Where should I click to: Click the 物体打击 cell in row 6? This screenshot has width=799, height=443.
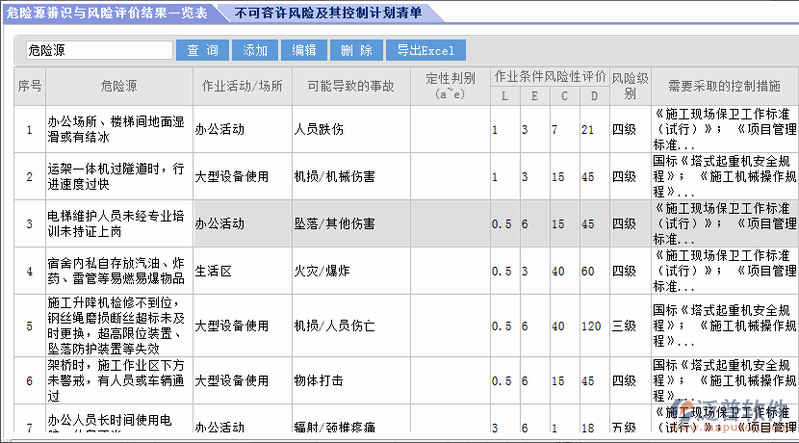pyautogui.click(x=318, y=381)
